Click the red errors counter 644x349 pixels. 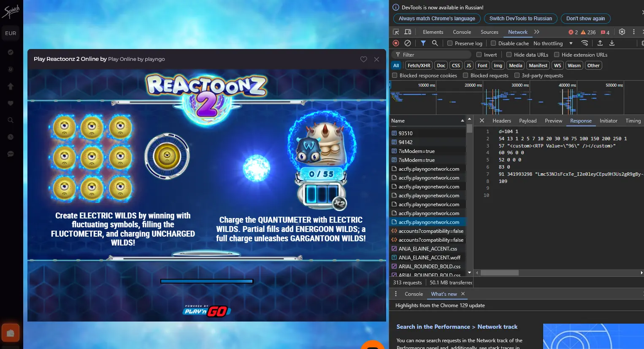pyautogui.click(x=573, y=32)
